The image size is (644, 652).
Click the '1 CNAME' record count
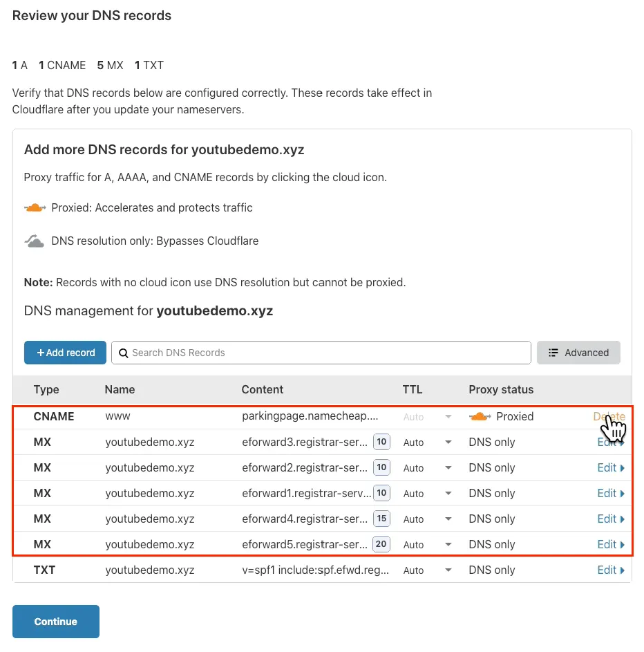62,65
